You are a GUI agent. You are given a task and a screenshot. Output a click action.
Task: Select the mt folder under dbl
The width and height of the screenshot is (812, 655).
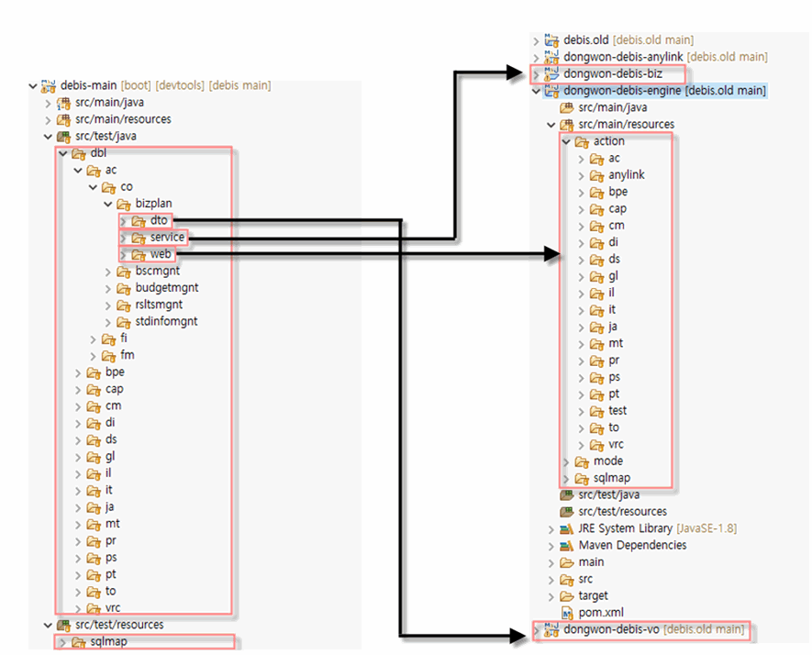(x=112, y=524)
